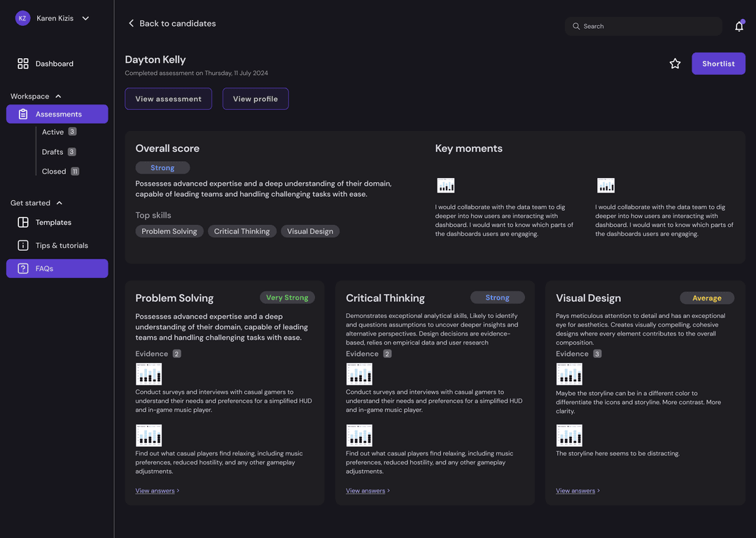Click the View assessment button

(x=168, y=99)
